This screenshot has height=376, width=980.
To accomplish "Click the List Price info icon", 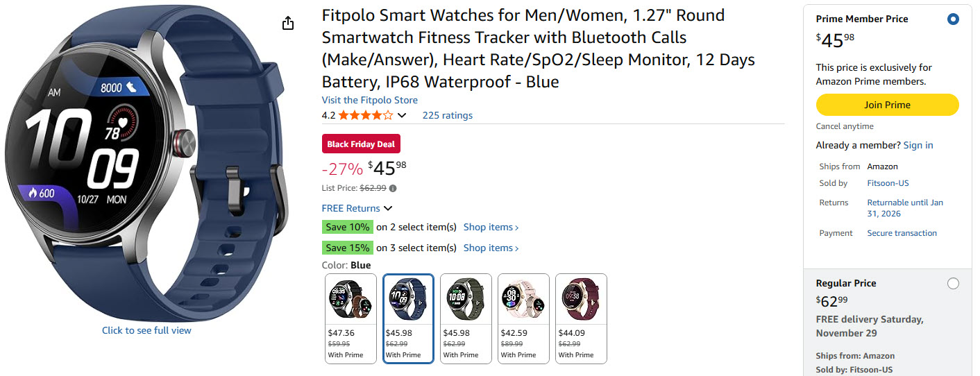I will [x=393, y=188].
